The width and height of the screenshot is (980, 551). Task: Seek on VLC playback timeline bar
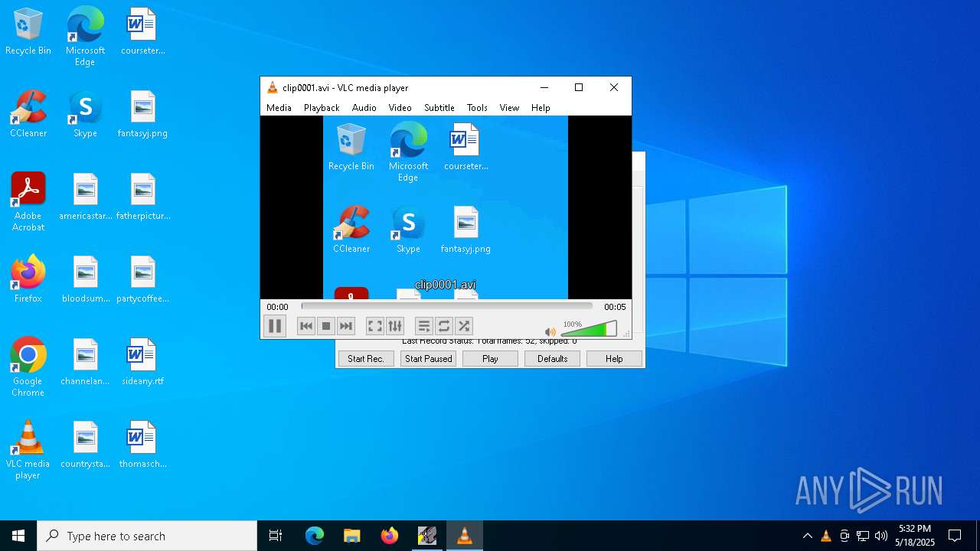pyautogui.click(x=446, y=306)
